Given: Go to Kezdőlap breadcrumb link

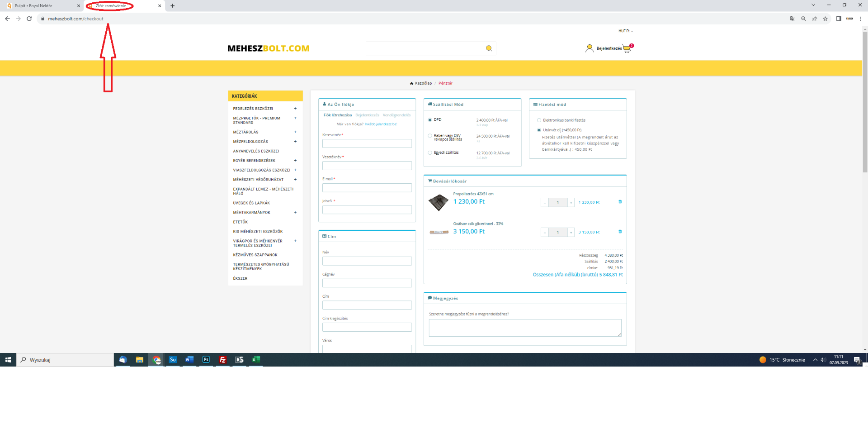Looking at the screenshot, I should [423, 83].
